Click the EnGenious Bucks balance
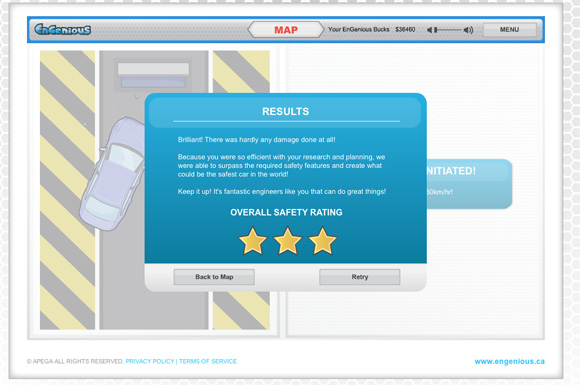Screen dimensions: 580x385 tap(405, 30)
